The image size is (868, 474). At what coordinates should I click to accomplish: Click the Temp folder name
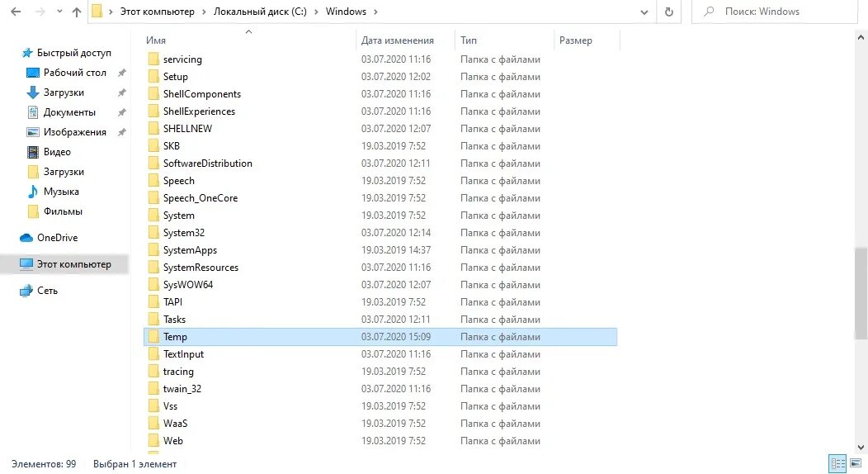tap(175, 337)
